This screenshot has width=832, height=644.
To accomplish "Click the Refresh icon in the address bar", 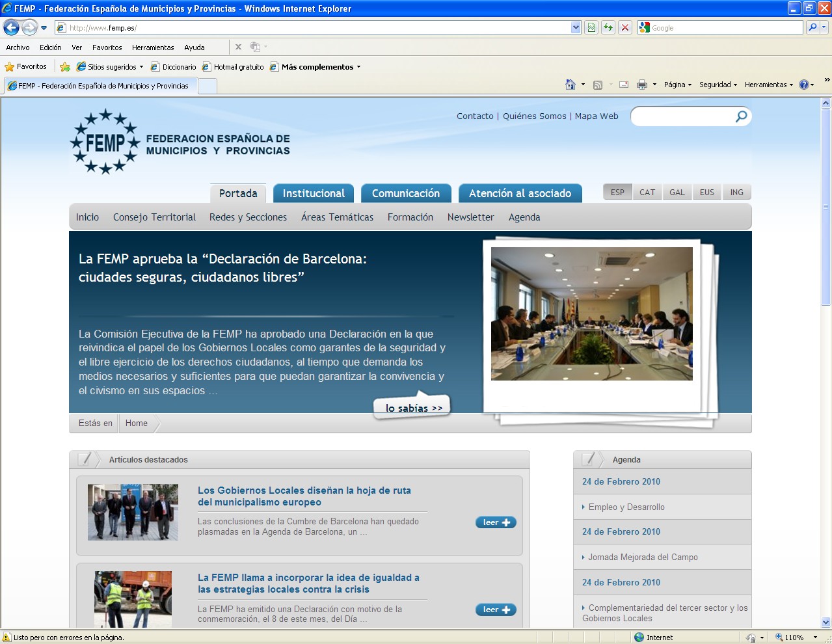I will pyautogui.click(x=606, y=27).
